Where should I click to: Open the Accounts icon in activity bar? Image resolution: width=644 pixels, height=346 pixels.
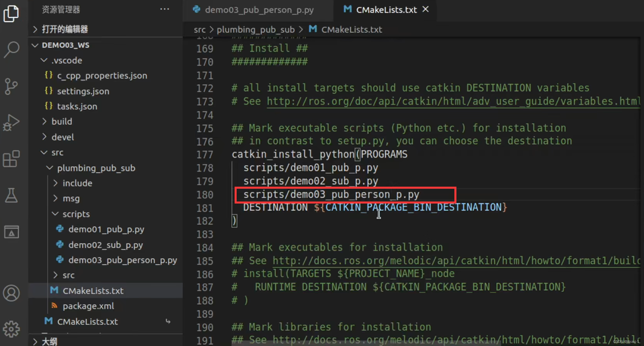pyautogui.click(x=11, y=293)
